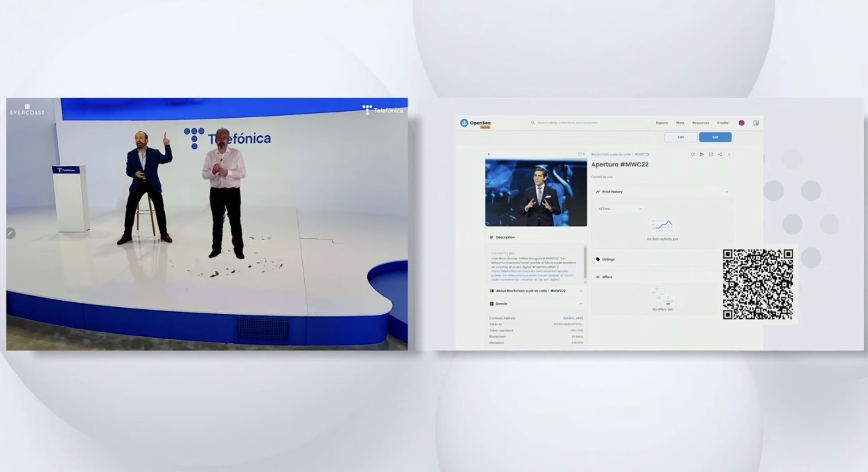Open the All Time range dropdown

620,209
